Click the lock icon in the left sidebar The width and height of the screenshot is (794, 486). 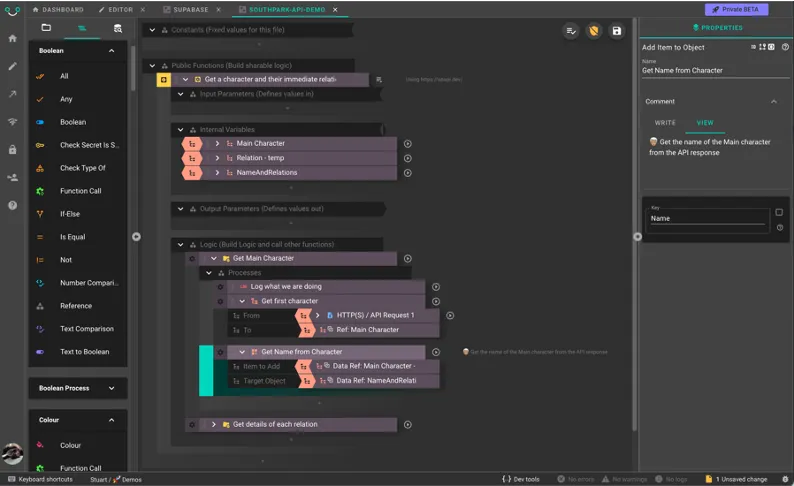(13, 150)
